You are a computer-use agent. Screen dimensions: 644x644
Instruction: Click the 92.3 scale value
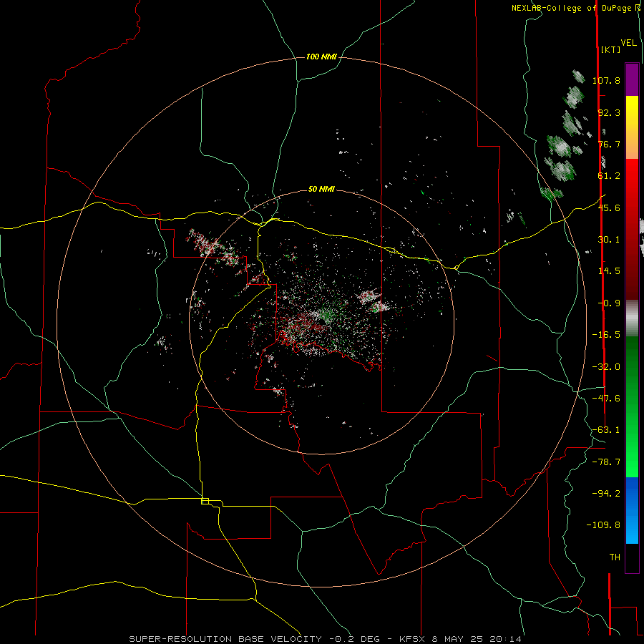[x=609, y=112]
